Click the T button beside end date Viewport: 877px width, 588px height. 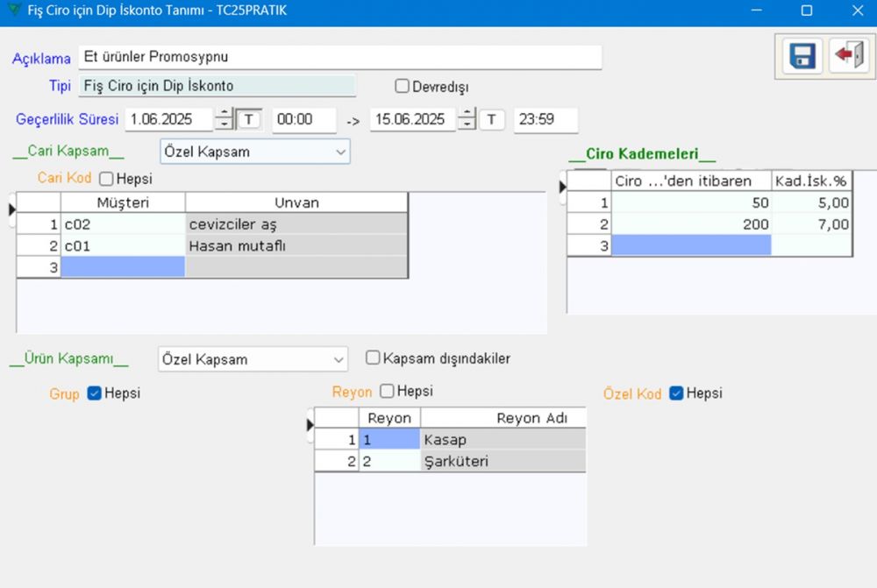pyautogui.click(x=492, y=119)
